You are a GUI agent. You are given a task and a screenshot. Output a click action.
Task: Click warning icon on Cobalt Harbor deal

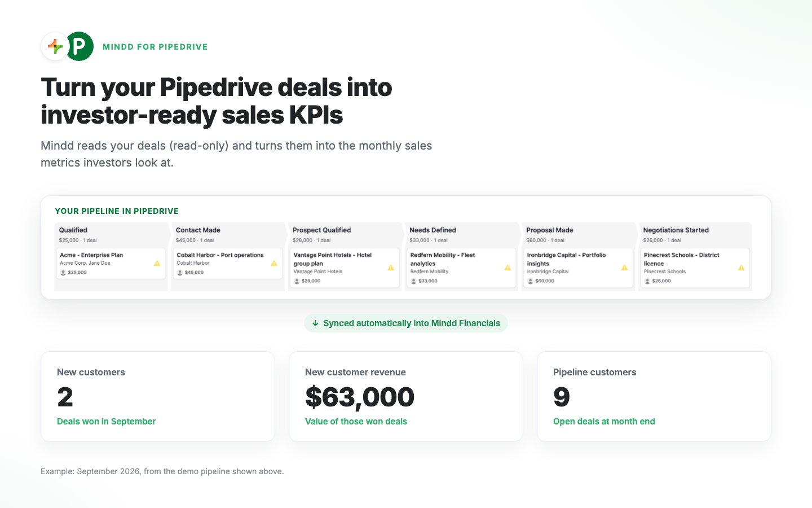coord(273,264)
